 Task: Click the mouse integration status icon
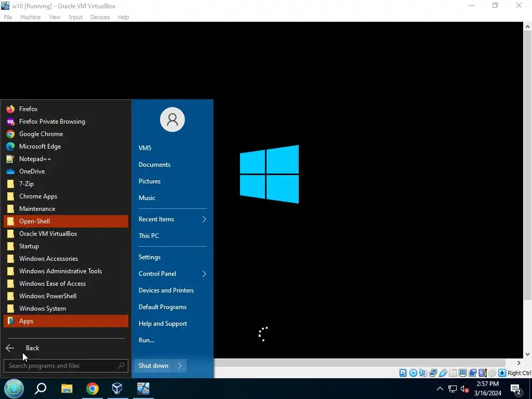(492, 373)
